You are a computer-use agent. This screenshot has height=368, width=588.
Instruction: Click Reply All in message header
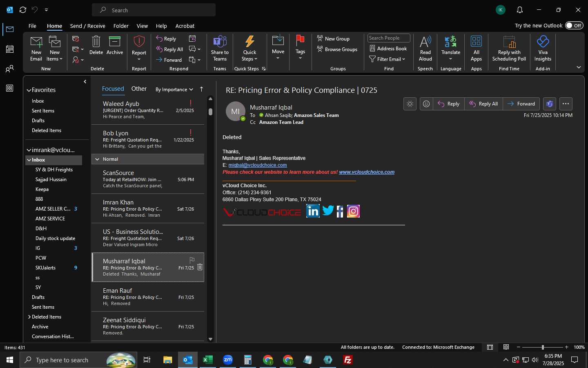[483, 104]
